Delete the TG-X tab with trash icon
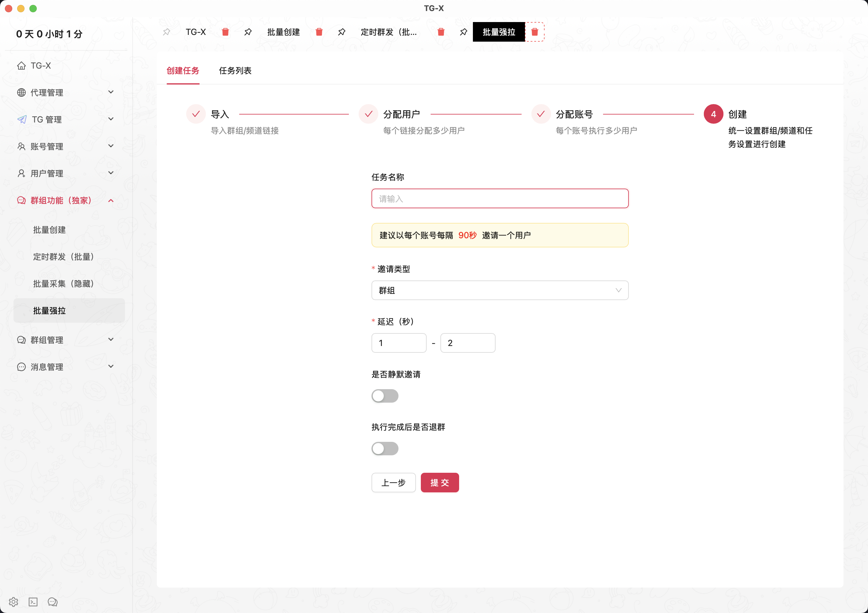 pyautogui.click(x=225, y=32)
